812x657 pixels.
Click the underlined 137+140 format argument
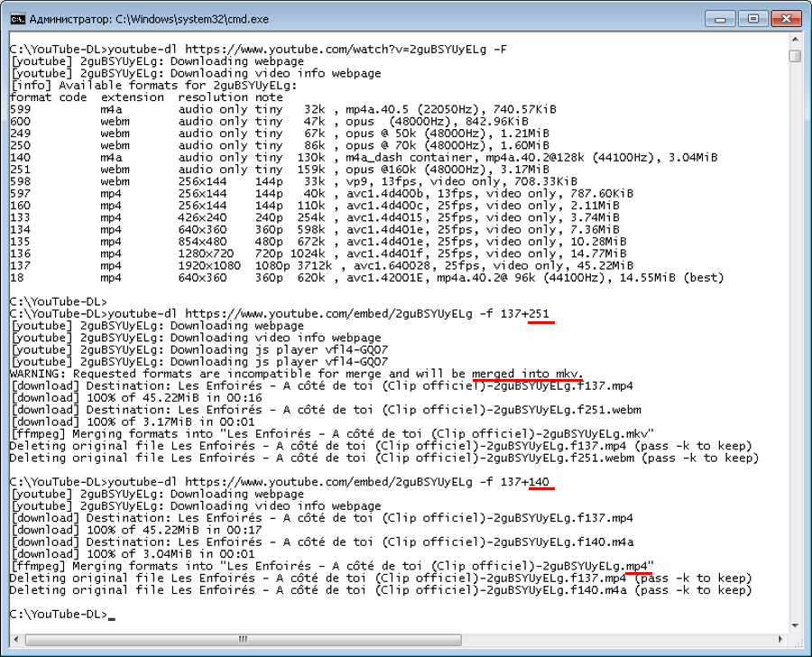click(524, 482)
